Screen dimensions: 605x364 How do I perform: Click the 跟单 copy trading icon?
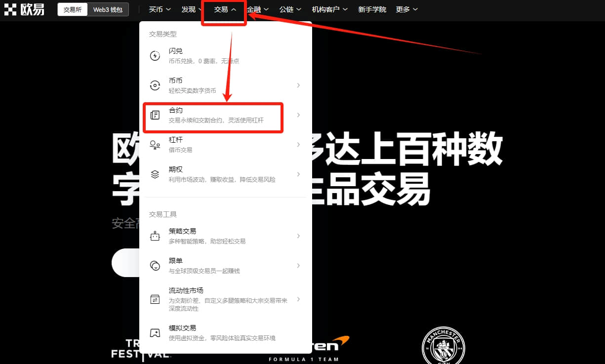tap(155, 266)
